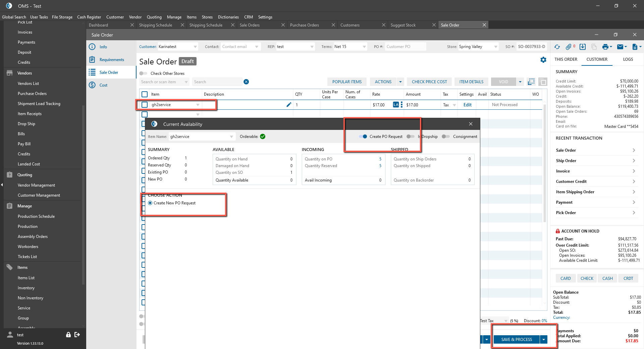Click the POPULAR ITEMS button
Screen dimensions: 644x349
(347, 82)
